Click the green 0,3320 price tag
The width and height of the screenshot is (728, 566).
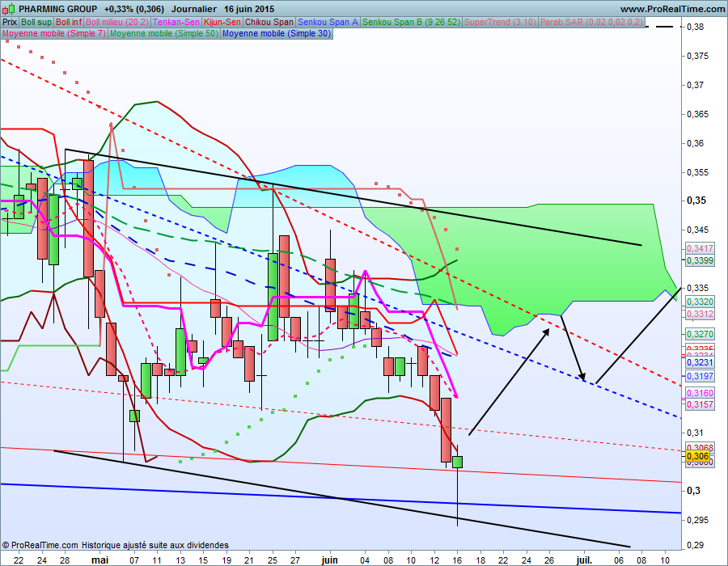699,302
